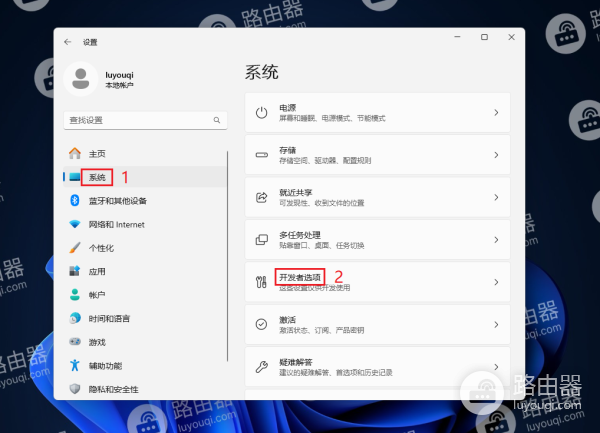
Task: Open 帐户 settings category
Action: (x=145, y=295)
